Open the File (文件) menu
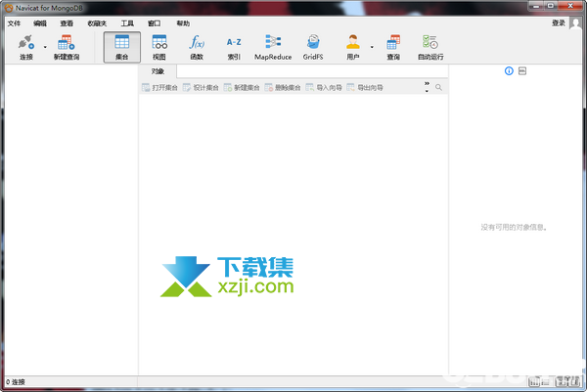Viewport: 587px width, 392px height. click(x=14, y=23)
